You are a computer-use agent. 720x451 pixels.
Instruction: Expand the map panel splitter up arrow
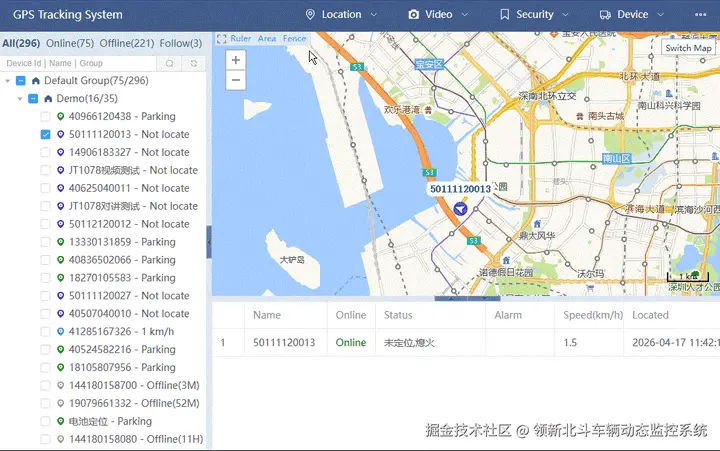click(451, 299)
